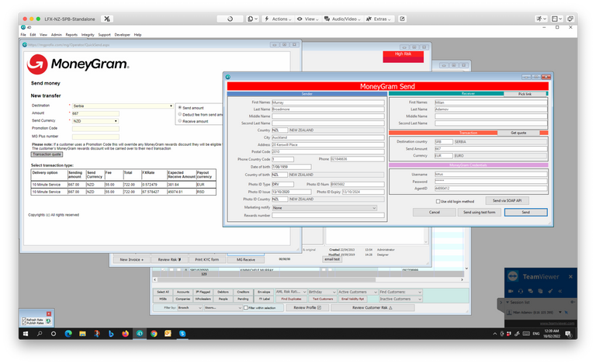This screenshot has height=364, width=596.
Task: Toggle Refresh Rate checkbox in small panel
Action: (x=24, y=320)
